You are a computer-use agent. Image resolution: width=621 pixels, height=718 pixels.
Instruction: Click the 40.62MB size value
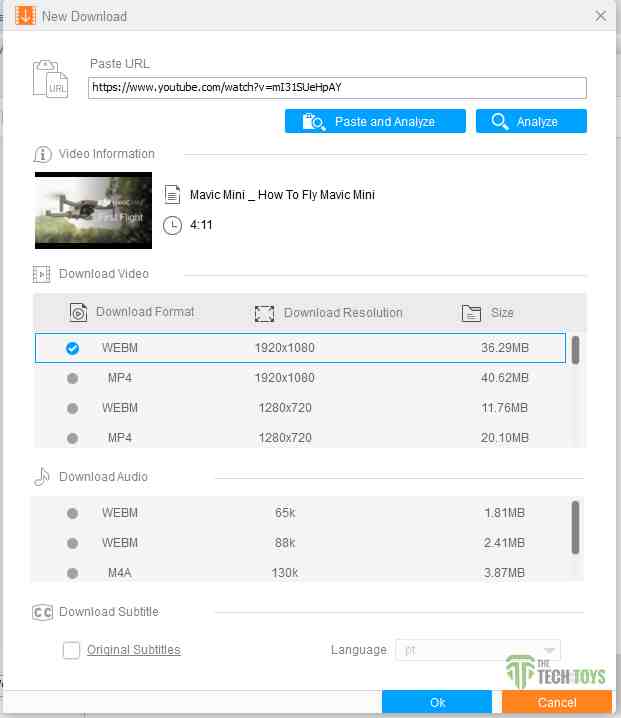pos(505,378)
